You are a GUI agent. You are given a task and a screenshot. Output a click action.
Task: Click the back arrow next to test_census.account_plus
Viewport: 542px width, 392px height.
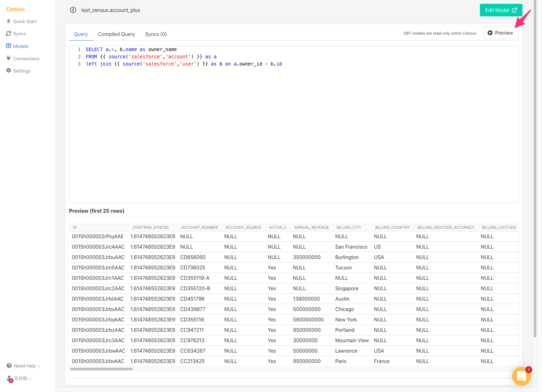[x=73, y=10]
